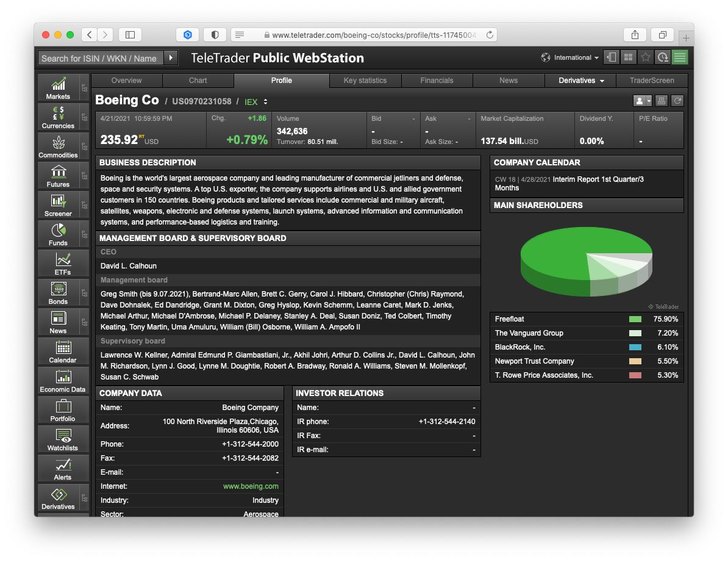Switch to the Chart tab

coord(198,81)
